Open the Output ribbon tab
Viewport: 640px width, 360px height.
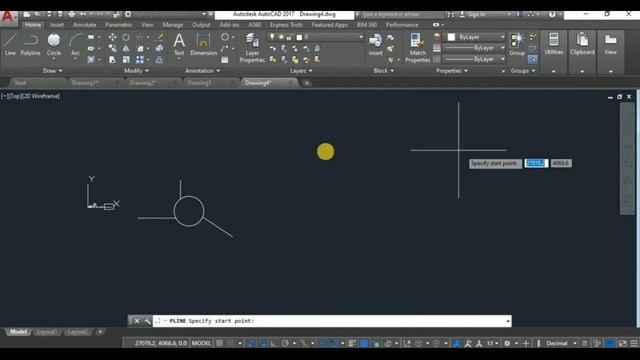(x=201, y=25)
